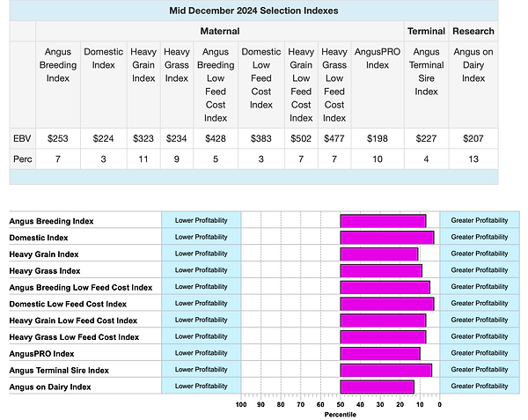The image size is (528, 420).
Task: Click percentile 9 under Heavy Grass Index
Action: (x=177, y=159)
